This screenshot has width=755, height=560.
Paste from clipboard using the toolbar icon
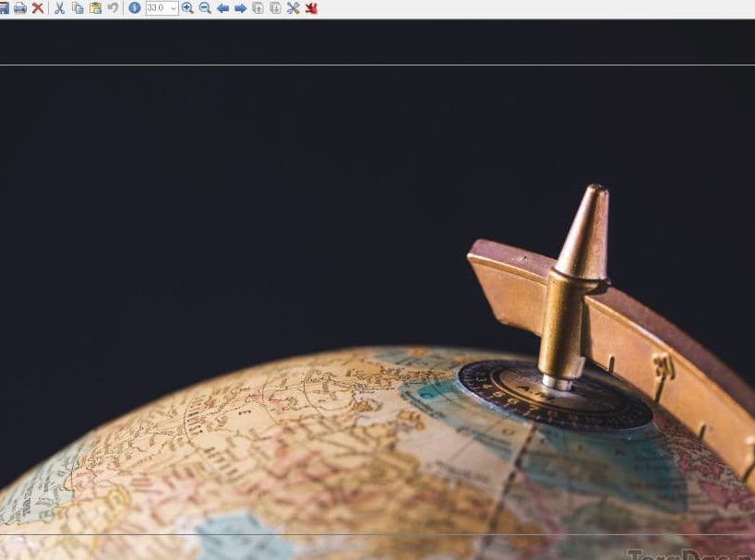tap(95, 8)
